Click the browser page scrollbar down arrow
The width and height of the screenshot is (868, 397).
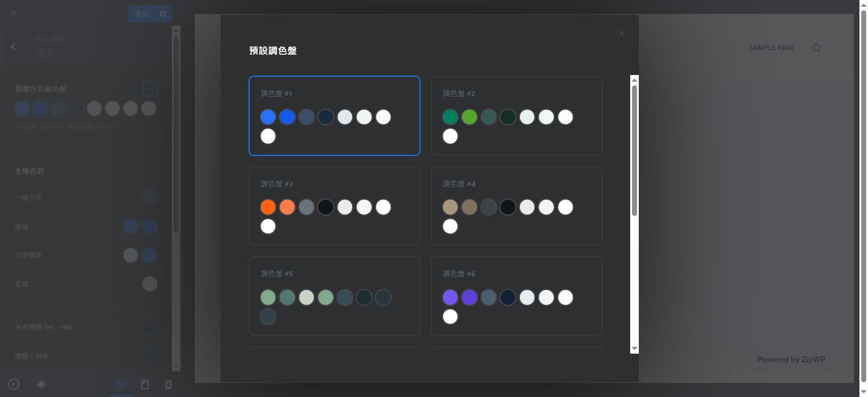pyautogui.click(x=863, y=392)
